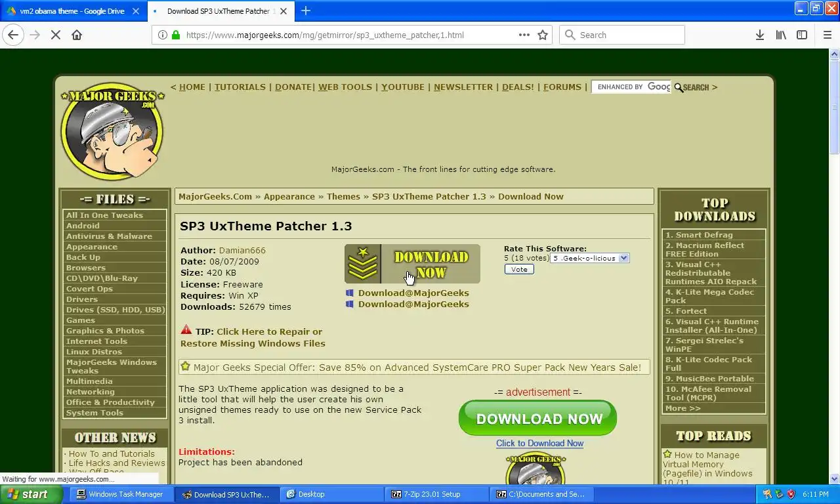The width and height of the screenshot is (840, 504).
Task: Click the second Download@MajorGeeks mirror link
Action: pos(413,304)
